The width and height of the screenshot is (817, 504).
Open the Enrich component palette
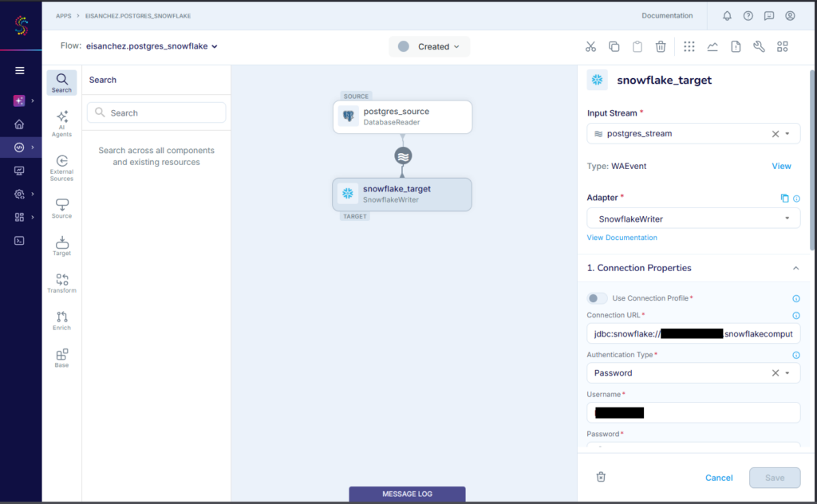(x=61, y=321)
